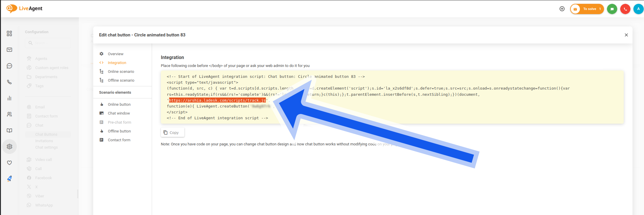Open the phone calls icon in sidebar
The width and height of the screenshot is (644, 215).
9,82
